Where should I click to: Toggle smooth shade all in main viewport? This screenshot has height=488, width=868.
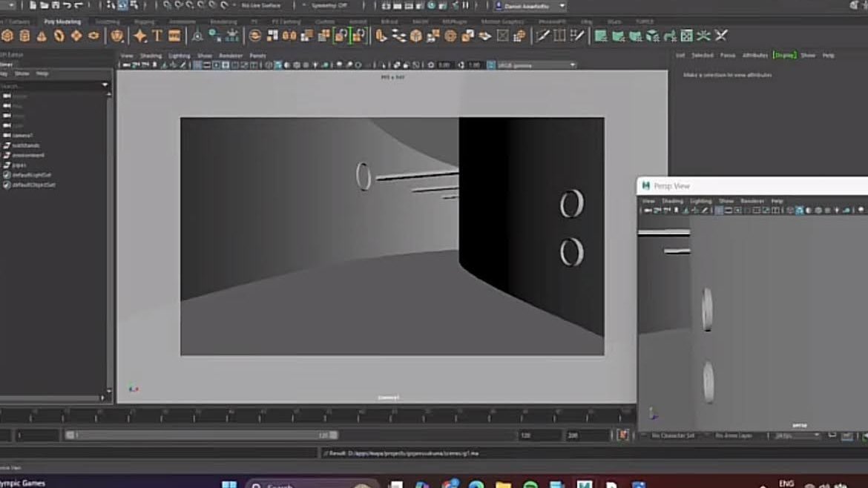tap(278, 65)
